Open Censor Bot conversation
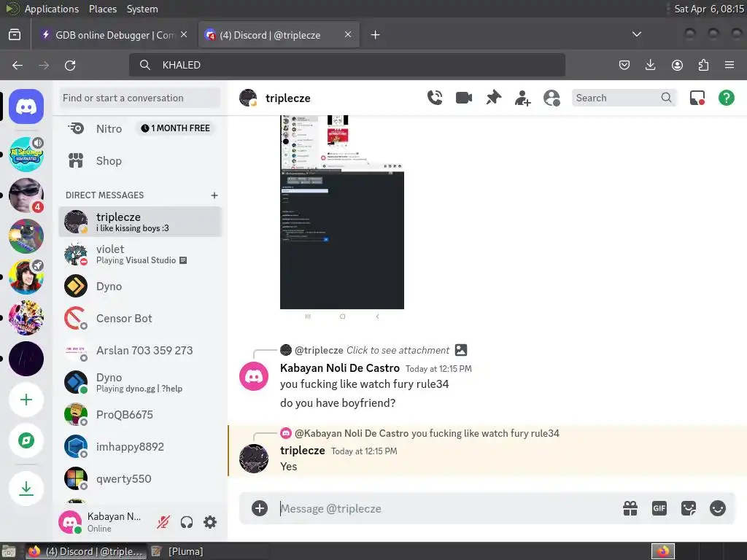747x560 pixels. [x=140, y=318]
